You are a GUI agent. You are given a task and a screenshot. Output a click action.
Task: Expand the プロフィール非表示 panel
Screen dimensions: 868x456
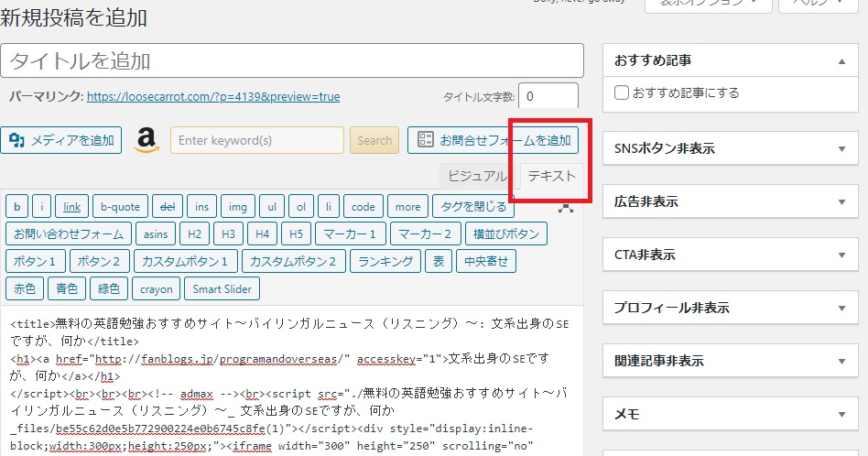pyautogui.click(x=841, y=308)
